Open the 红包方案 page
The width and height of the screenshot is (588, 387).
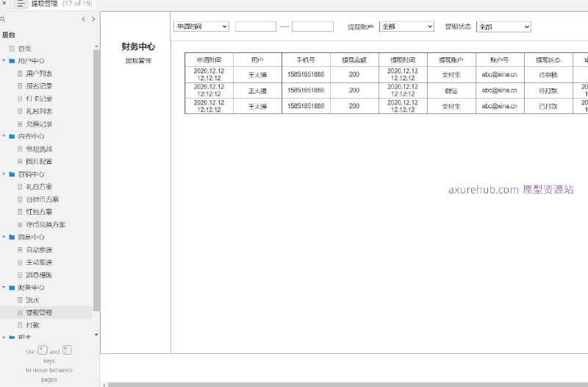pyautogui.click(x=39, y=212)
